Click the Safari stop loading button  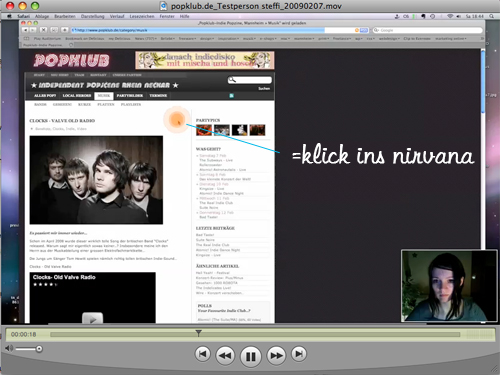[43, 30]
